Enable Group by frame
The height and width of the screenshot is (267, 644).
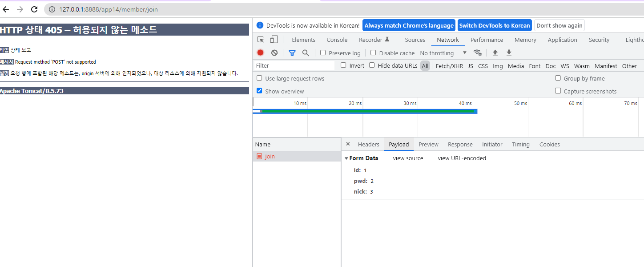pyautogui.click(x=558, y=78)
